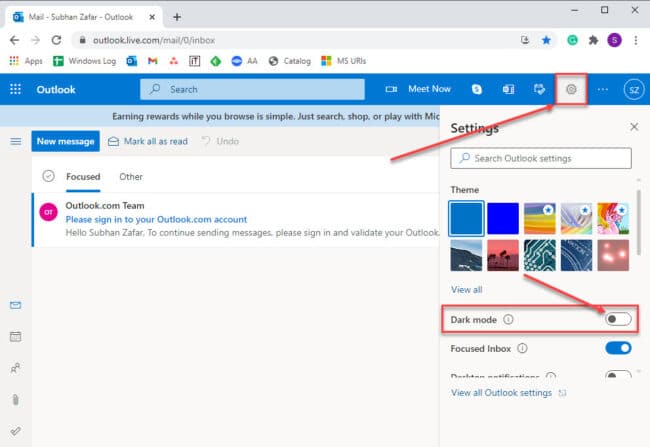This screenshot has width=650, height=447.
Task: Click the View all themes link
Action: point(466,289)
